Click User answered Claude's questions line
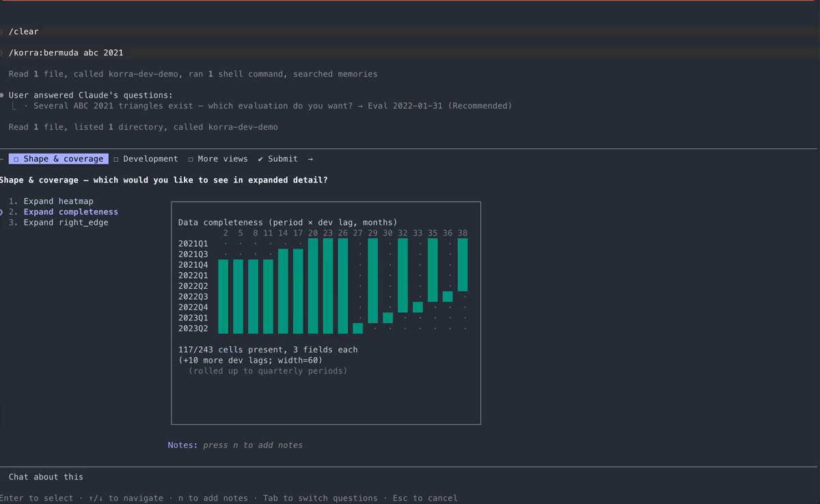This screenshot has width=820, height=504. 91,95
